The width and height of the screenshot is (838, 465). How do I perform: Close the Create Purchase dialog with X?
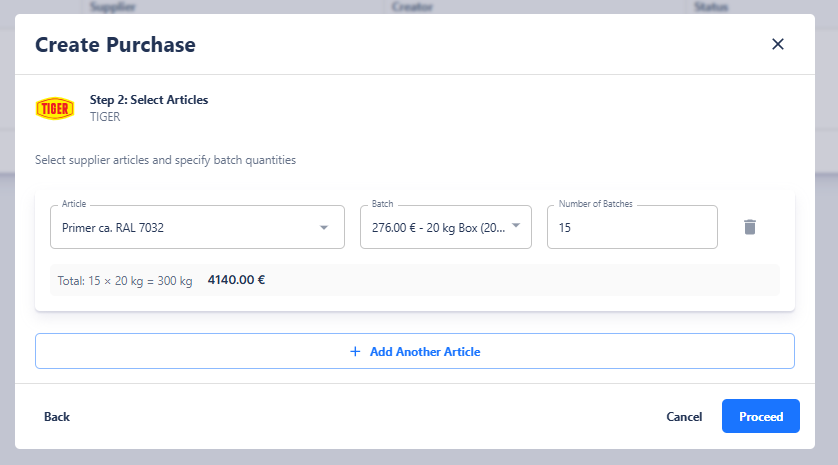coord(778,44)
